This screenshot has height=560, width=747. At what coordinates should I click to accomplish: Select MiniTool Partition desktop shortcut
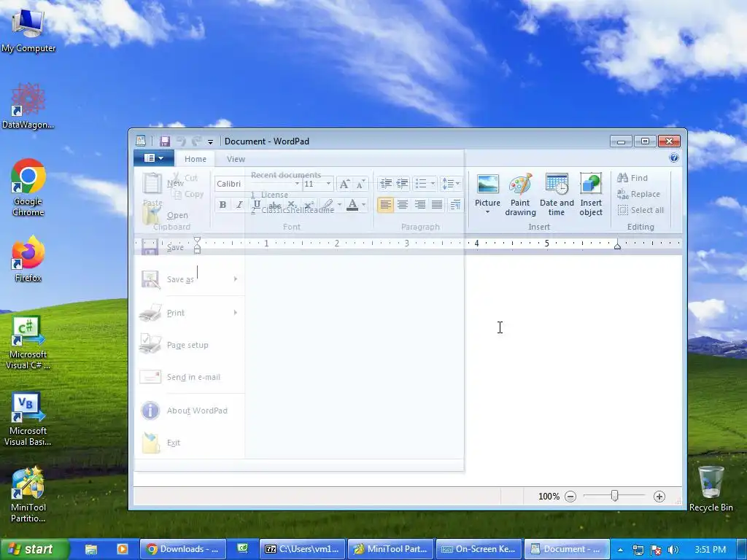[28, 495]
